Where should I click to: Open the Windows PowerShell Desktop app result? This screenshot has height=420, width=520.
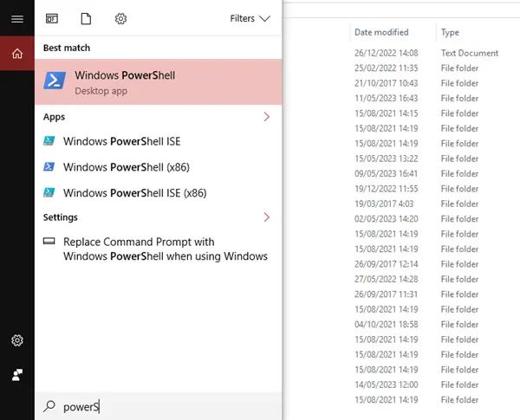coord(159,82)
